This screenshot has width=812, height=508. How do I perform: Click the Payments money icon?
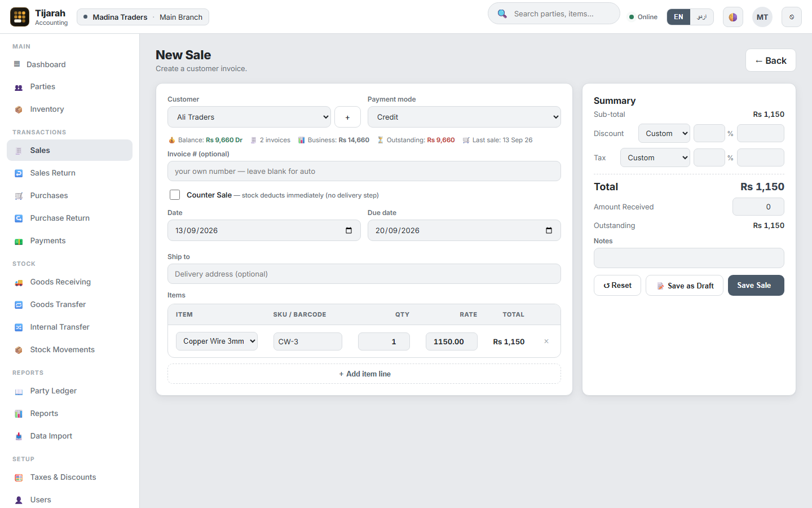[19, 241]
